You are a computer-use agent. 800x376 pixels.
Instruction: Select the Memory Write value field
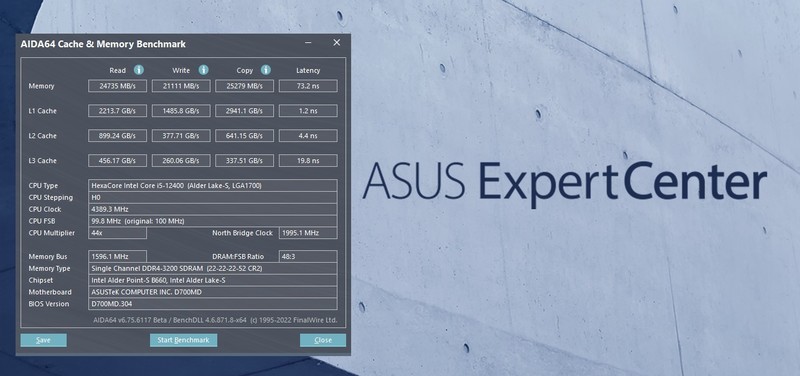(x=181, y=86)
